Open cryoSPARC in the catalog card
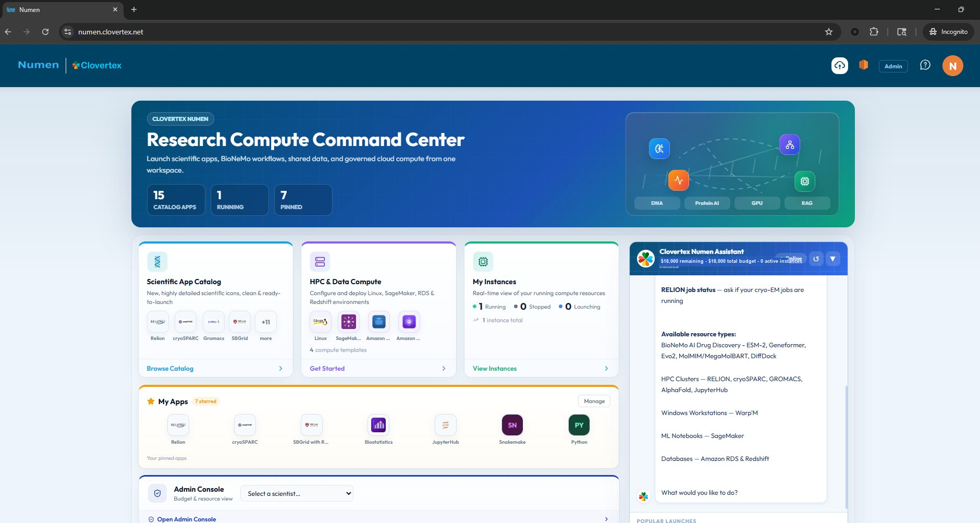 tap(186, 322)
